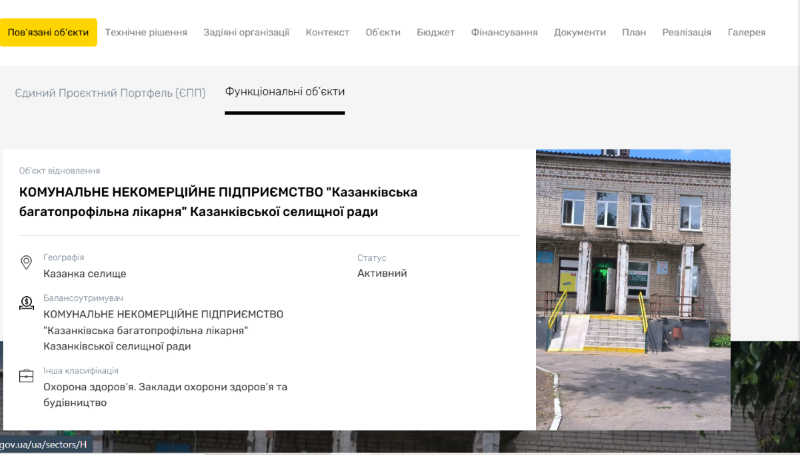
Task: Click the Казанка селище geography value
Action: [85, 273]
